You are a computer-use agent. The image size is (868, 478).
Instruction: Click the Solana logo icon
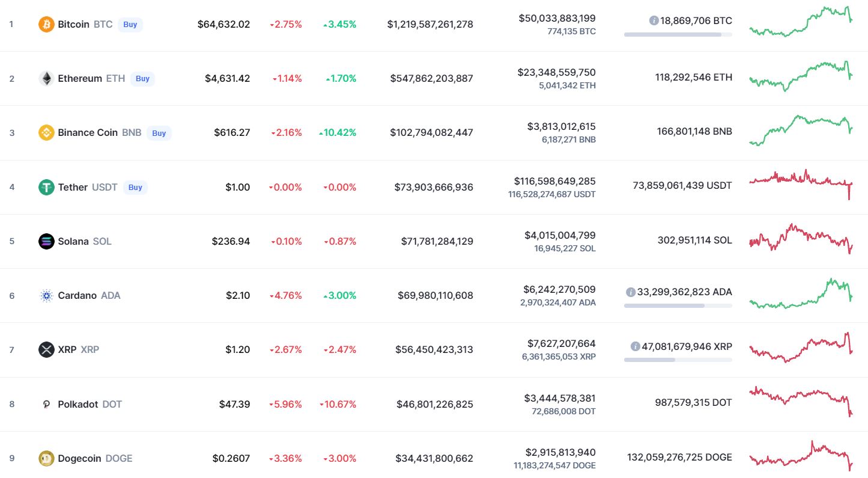click(46, 241)
